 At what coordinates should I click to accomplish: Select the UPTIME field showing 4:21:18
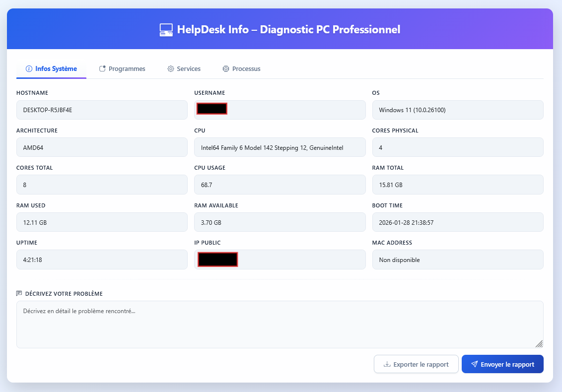click(x=102, y=259)
